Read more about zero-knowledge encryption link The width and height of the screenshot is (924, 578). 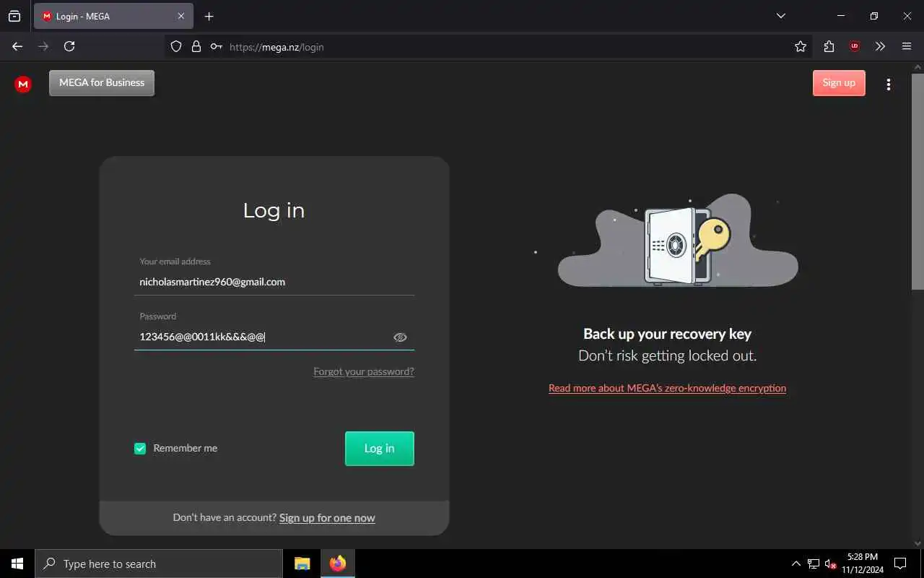[667, 388]
